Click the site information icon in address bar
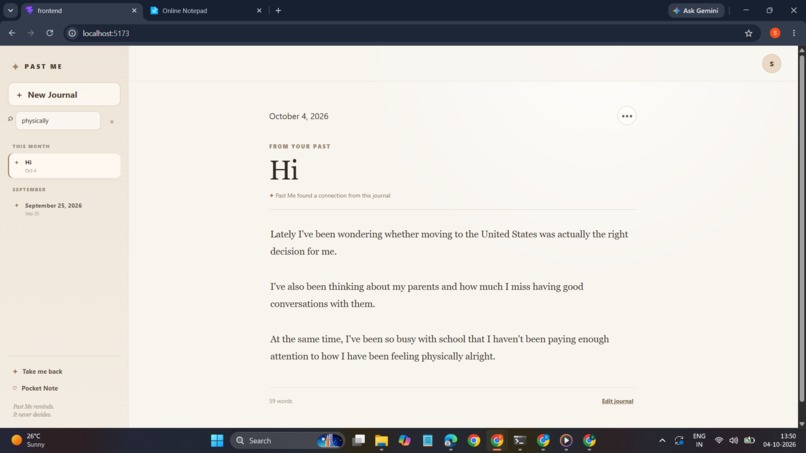The width and height of the screenshot is (806, 453). [72, 33]
